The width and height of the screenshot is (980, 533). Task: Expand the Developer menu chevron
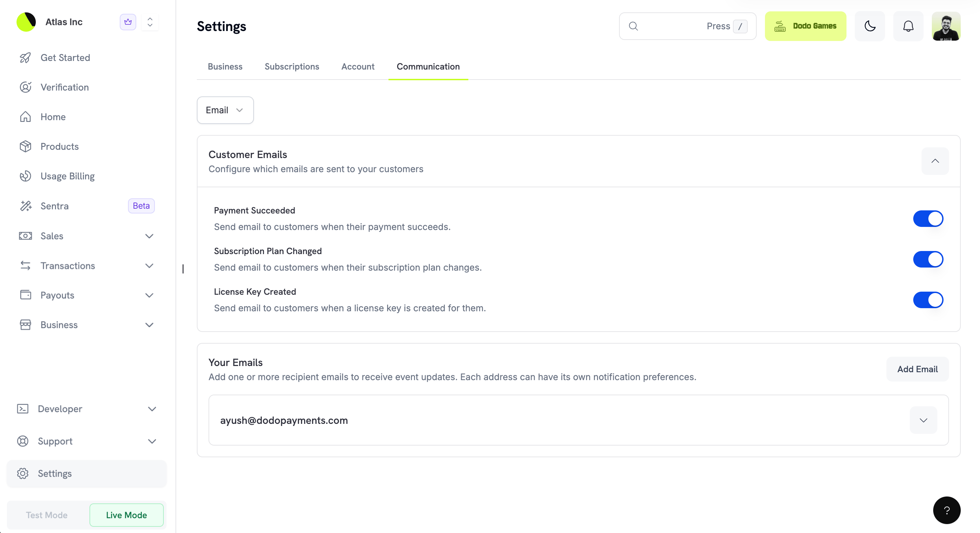(152, 409)
